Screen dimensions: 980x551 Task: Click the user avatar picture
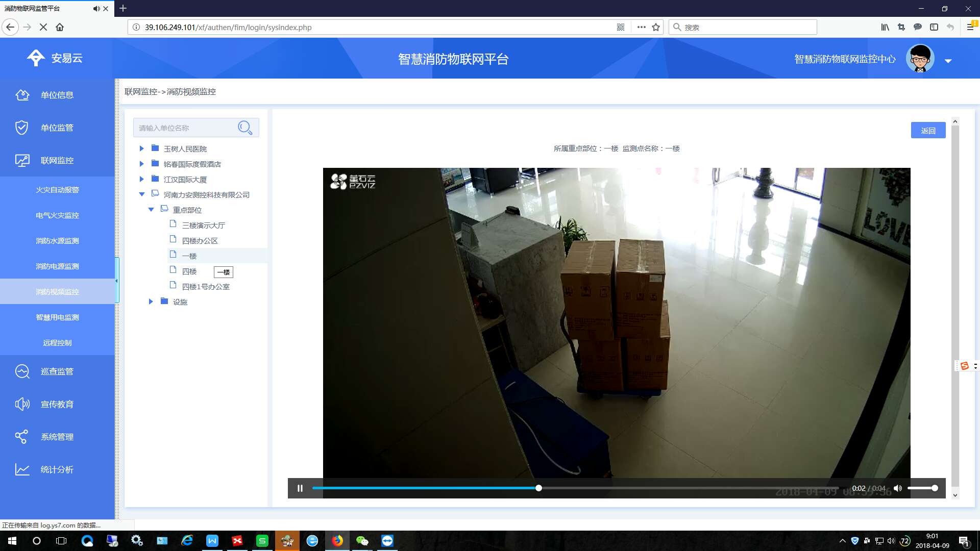(920, 58)
